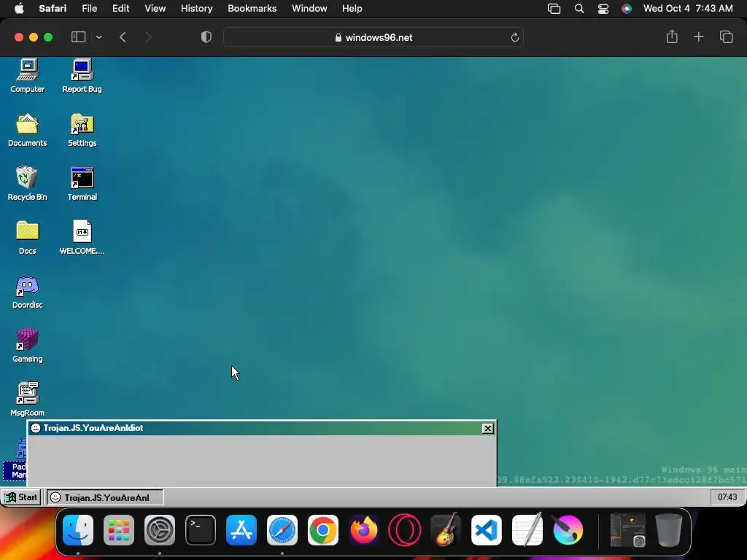The width and height of the screenshot is (747, 560).
Task: Open the MsgRoom desktop icon
Action: 27,399
